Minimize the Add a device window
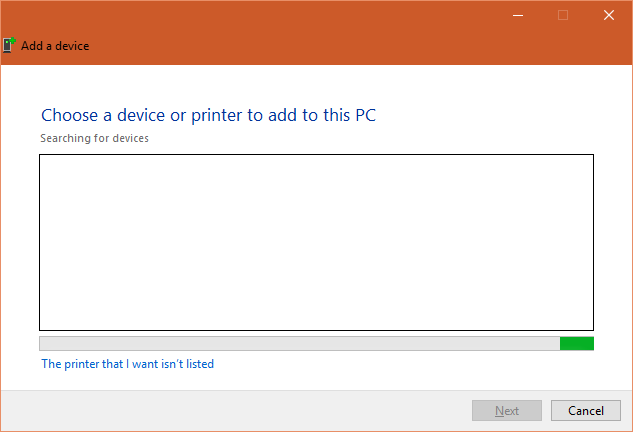Screen dimensions: 633x432 [x=518, y=15]
